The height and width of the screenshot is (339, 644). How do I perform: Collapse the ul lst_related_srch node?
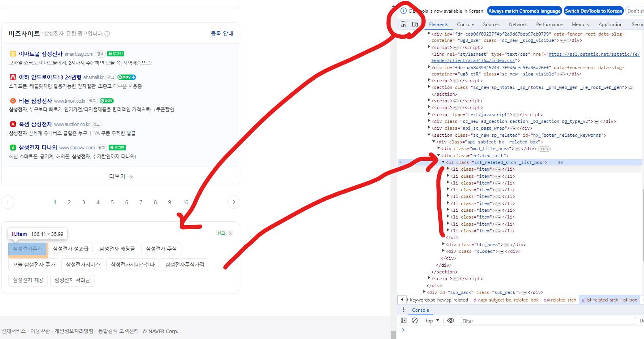click(x=443, y=162)
